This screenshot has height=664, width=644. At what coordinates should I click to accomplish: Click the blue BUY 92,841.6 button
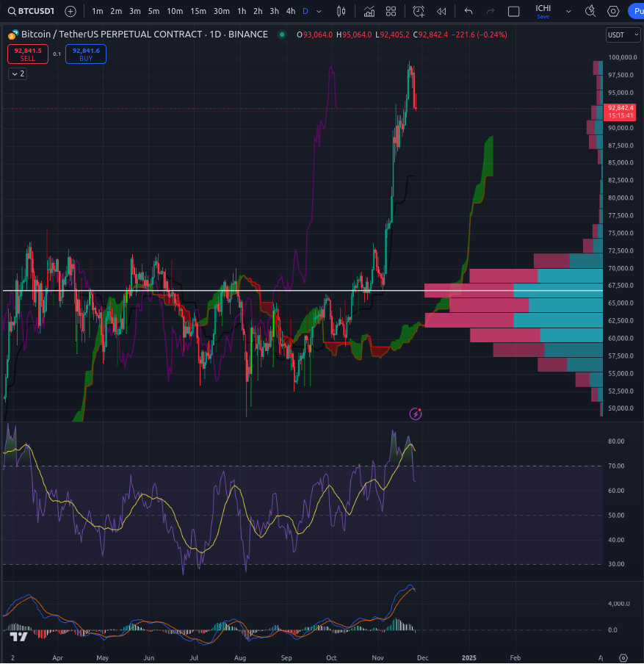(x=86, y=54)
